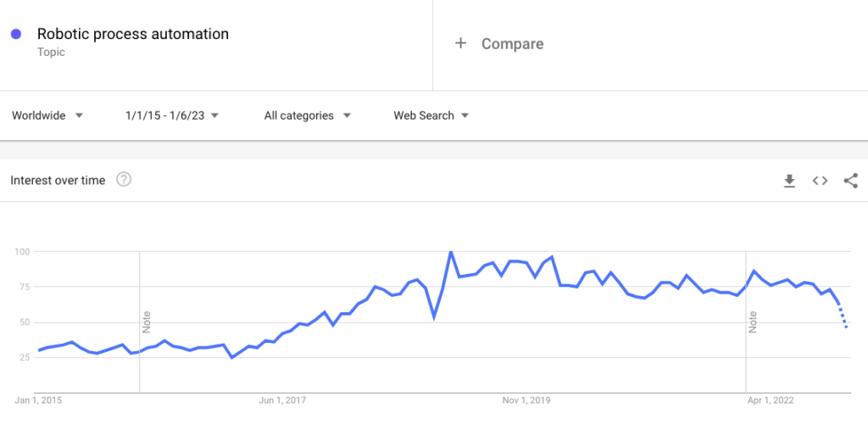Screen dimensions: 868x437
Task: Open help icon beside Interest over time
Action: point(124,180)
